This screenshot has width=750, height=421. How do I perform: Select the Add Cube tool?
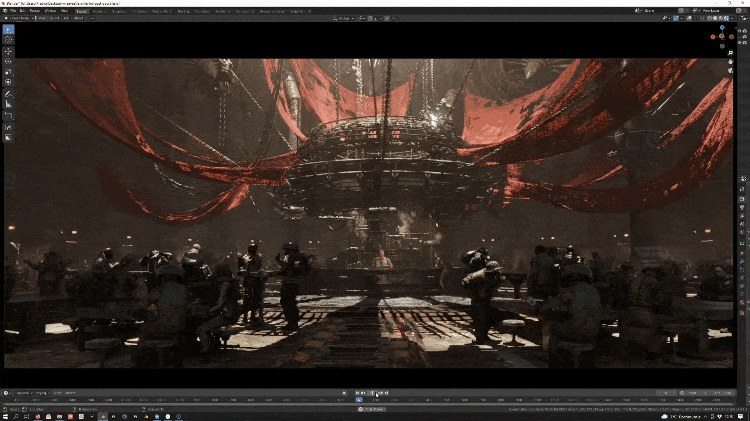tap(8, 116)
